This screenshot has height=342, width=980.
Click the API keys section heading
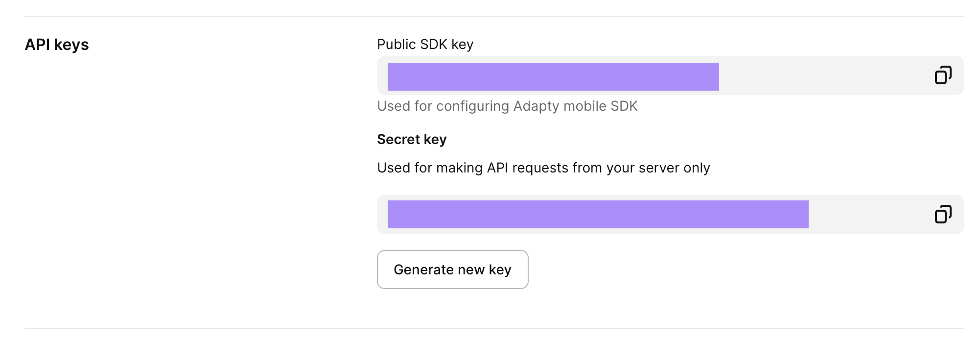[x=57, y=45]
